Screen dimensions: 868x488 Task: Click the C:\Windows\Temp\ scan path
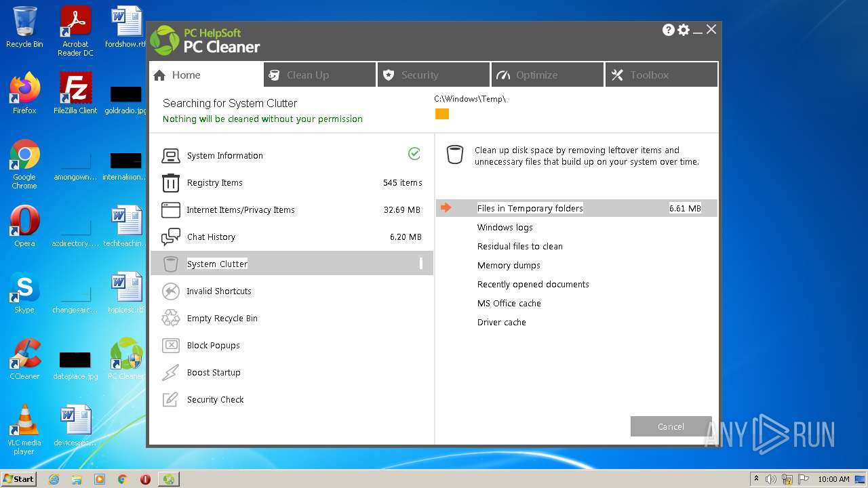pyautogui.click(x=470, y=99)
